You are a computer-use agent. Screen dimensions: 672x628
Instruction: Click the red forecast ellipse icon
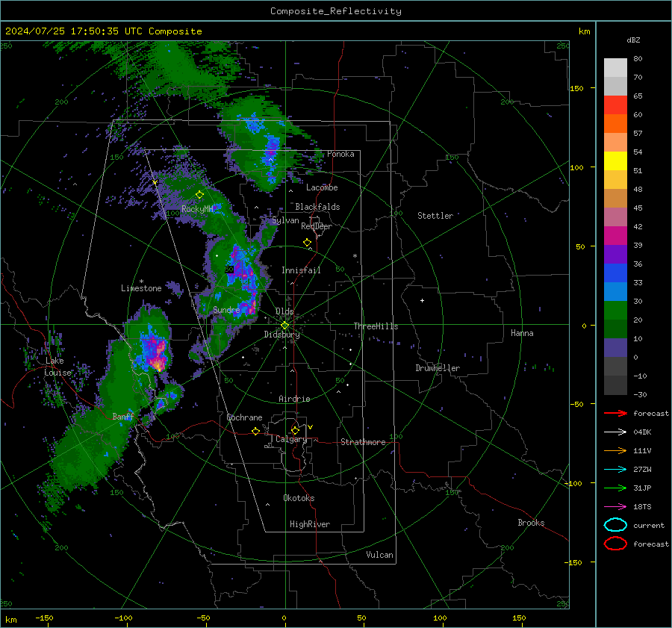[615, 544]
